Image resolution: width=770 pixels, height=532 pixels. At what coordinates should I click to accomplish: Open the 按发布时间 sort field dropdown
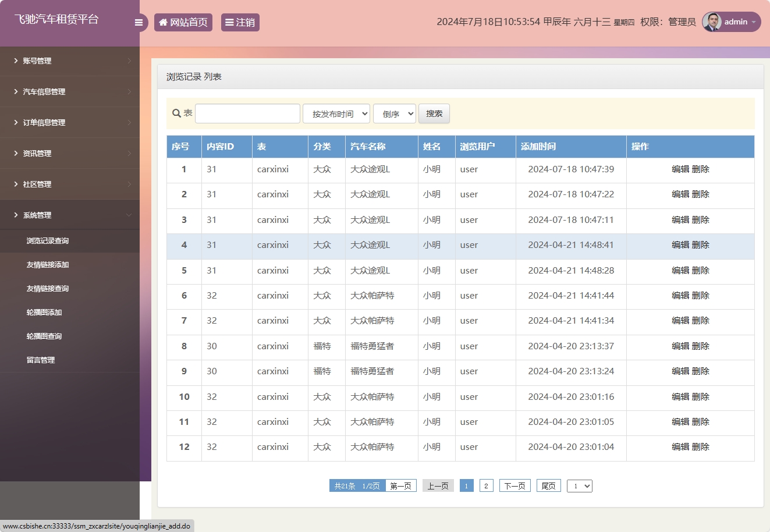[x=336, y=113]
